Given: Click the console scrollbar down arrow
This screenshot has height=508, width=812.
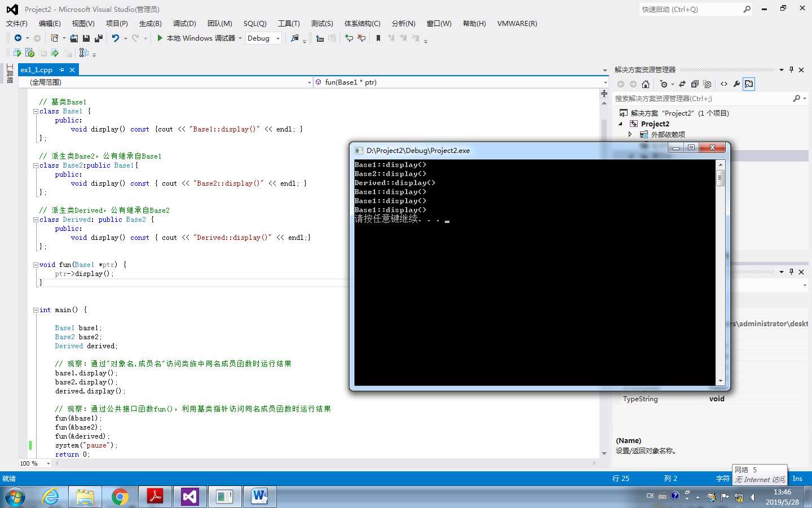Looking at the screenshot, I should [720, 381].
